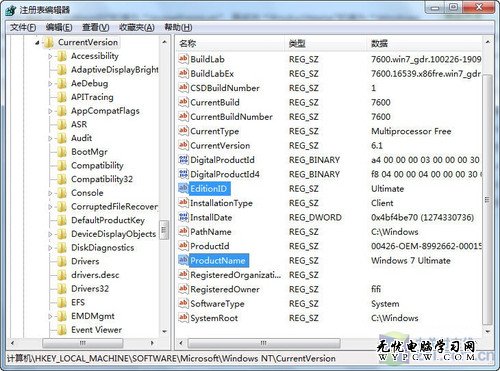Click the EFS folder icon
This screenshot has height=371, width=500.
62,302
